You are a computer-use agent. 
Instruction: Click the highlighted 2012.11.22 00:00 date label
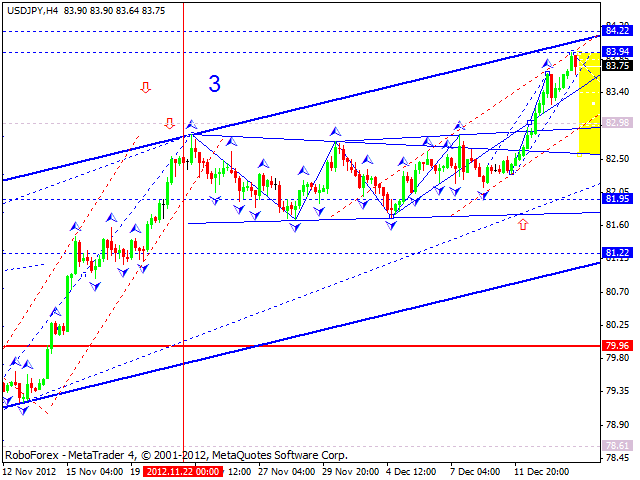pyautogui.click(x=182, y=470)
